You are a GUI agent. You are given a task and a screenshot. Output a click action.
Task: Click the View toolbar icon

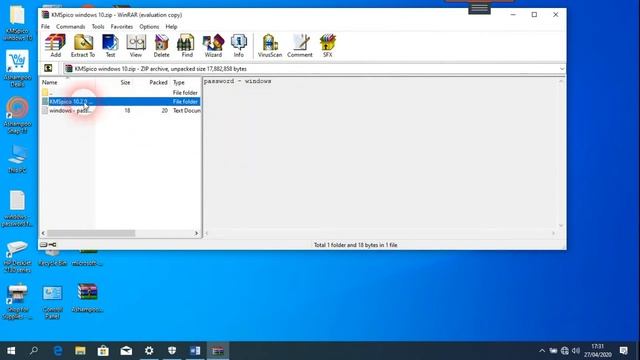click(136, 45)
